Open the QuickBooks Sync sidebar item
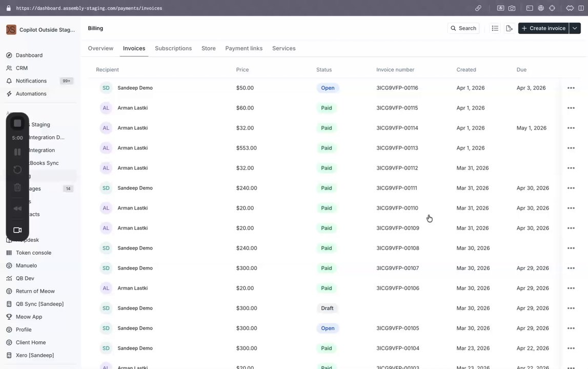The width and height of the screenshot is (588, 369). pos(44,163)
